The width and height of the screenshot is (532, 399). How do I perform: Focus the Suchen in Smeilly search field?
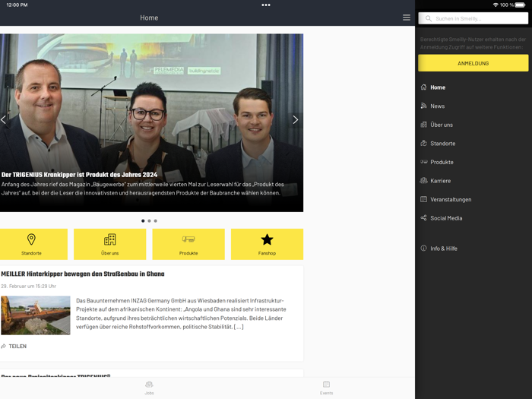tap(473, 19)
